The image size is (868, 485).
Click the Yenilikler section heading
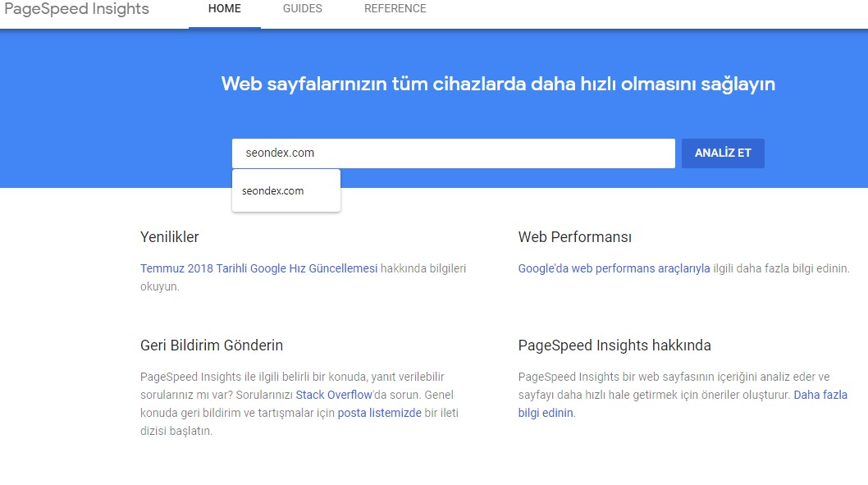click(x=169, y=236)
